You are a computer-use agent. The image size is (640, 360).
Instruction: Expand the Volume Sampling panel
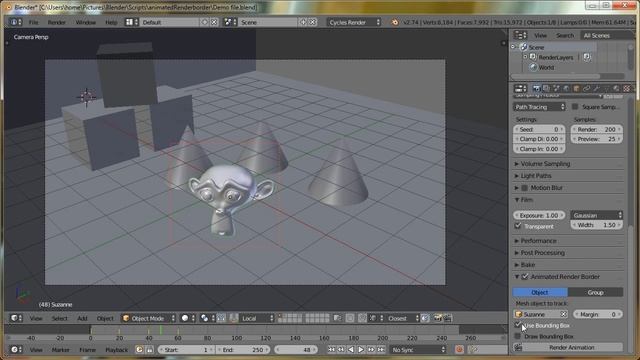pyautogui.click(x=545, y=164)
